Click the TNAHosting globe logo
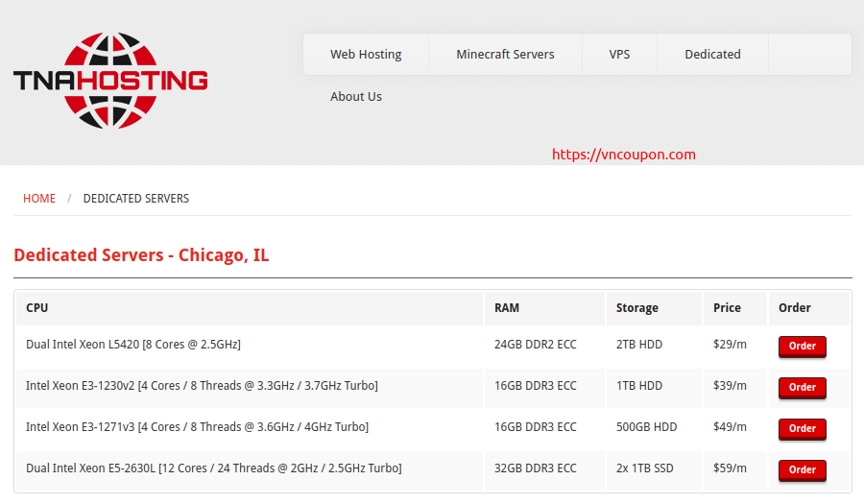864x504 pixels. click(110, 80)
